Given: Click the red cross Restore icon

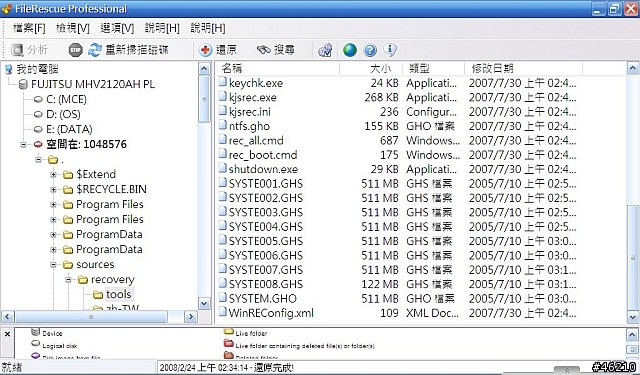Looking at the screenshot, I should pos(206,50).
